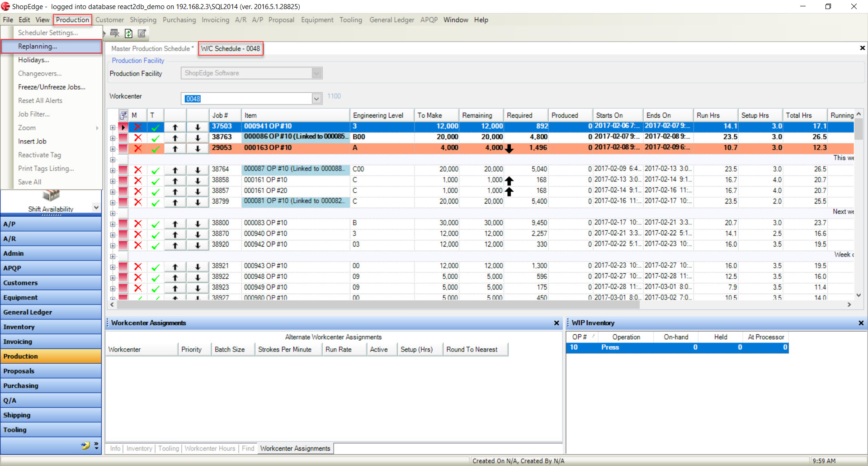Toggle green checkmark for job 38857
Viewport: 868px width, 466px height.
[155, 192]
